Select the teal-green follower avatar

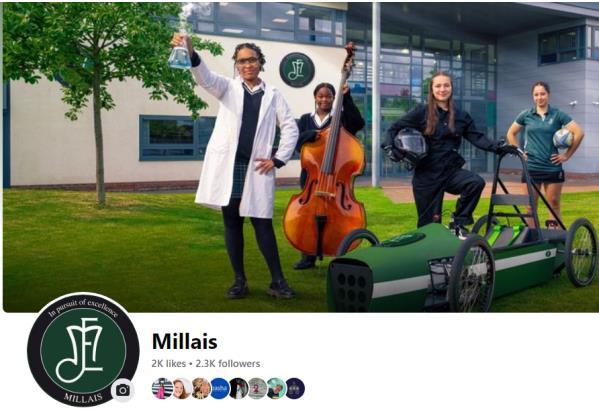pyautogui.click(x=276, y=388)
